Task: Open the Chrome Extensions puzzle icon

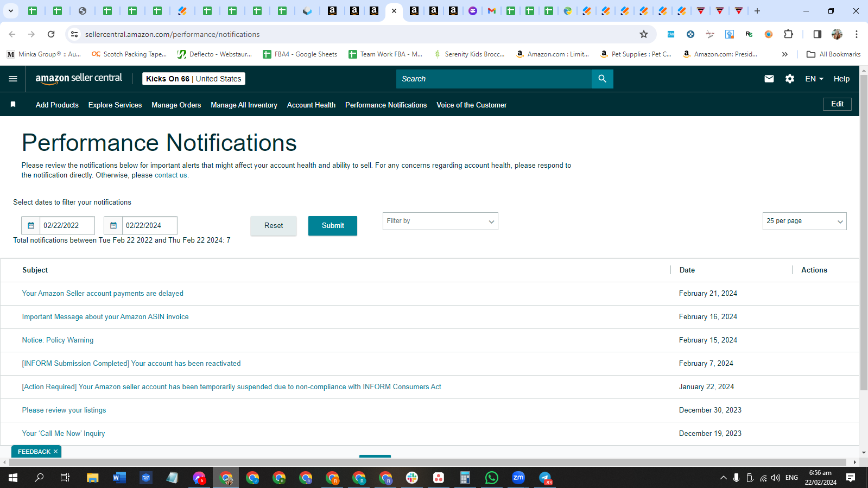Action: pos(788,34)
